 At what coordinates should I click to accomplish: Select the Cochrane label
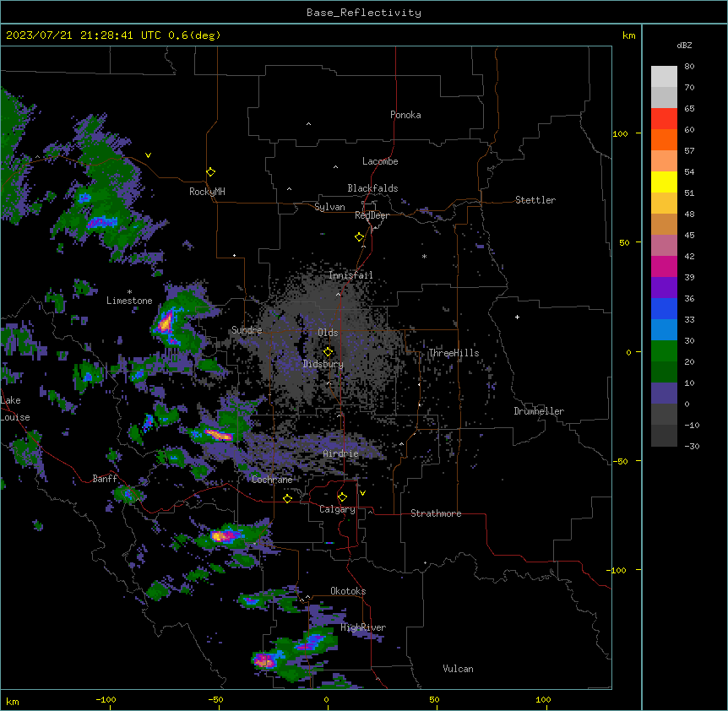pyautogui.click(x=272, y=480)
